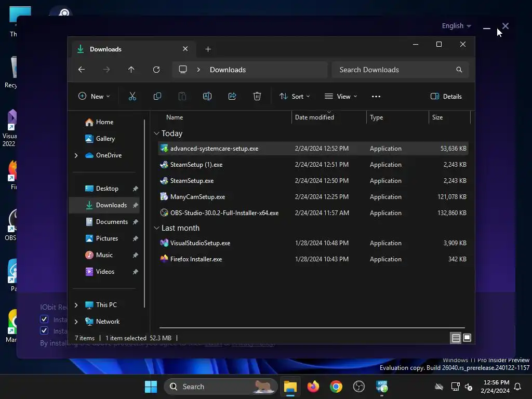Click address bar chevron before Downloads

pos(198,70)
